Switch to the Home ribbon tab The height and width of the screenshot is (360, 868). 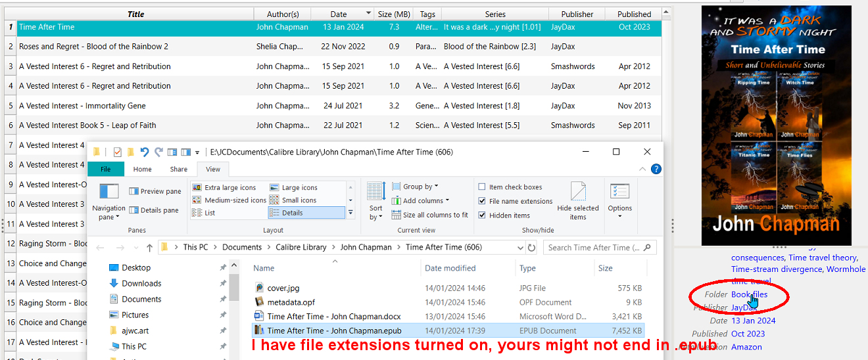pos(143,169)
